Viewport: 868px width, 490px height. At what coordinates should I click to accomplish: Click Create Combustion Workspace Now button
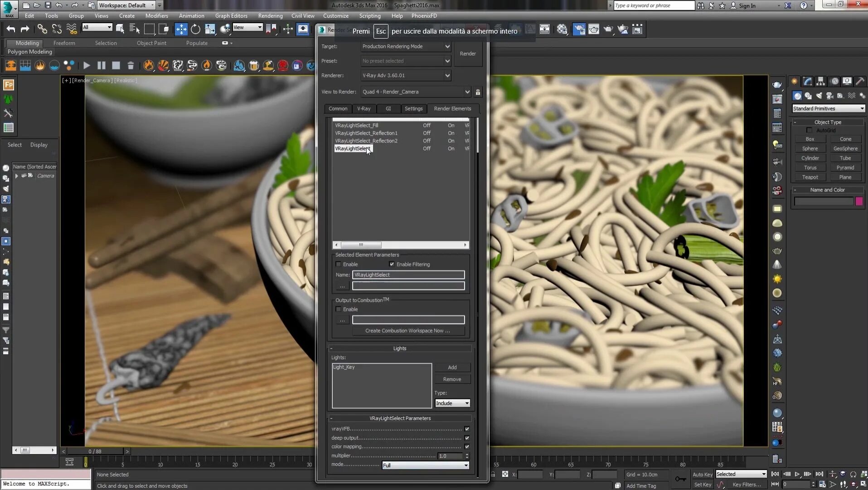tap(407, 331)
